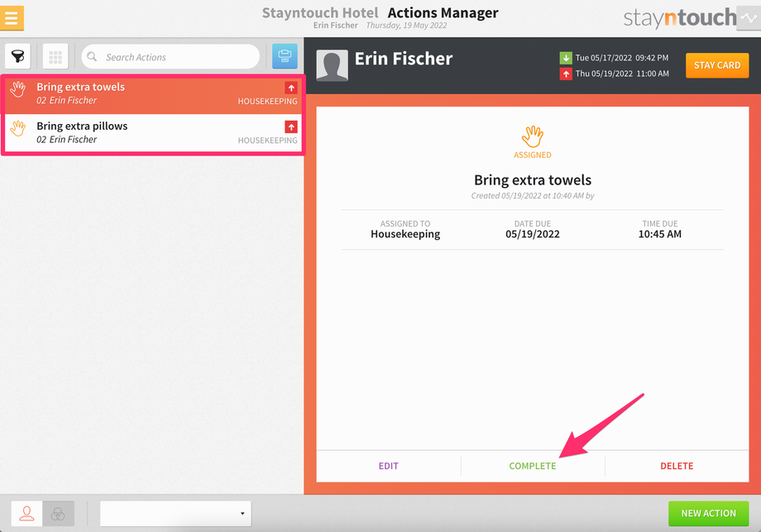
Task: Click the blue print button
Action: (x=285, y=56)
